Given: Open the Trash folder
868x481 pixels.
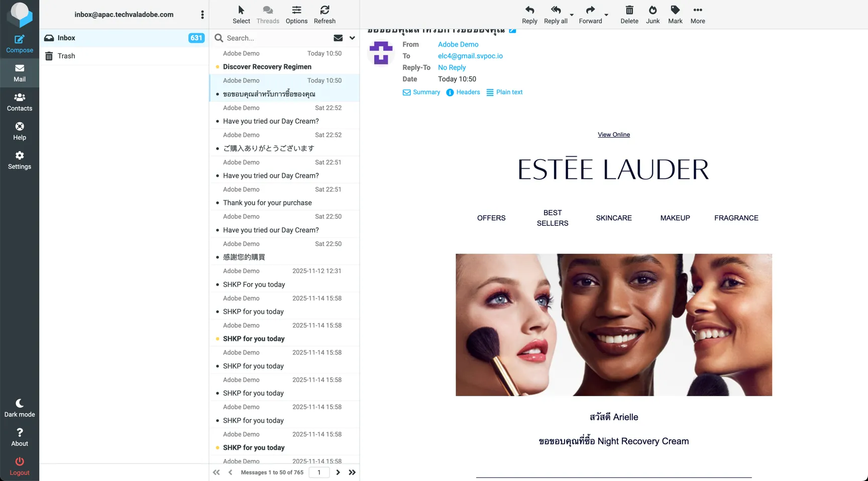Looking at the screenshot, I should tap(124, 56).
